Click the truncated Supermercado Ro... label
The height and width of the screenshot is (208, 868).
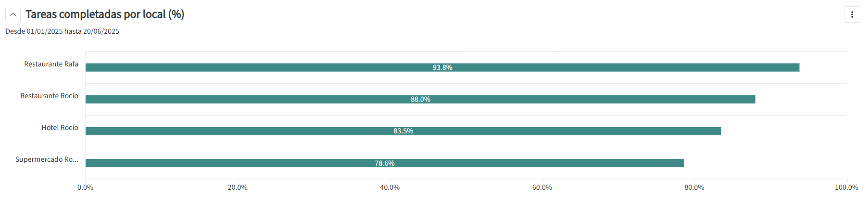(47, 159)
